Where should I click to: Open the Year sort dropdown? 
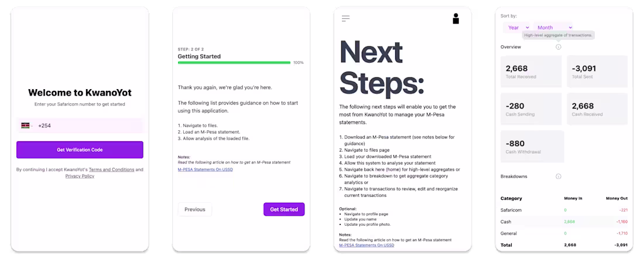518,28
